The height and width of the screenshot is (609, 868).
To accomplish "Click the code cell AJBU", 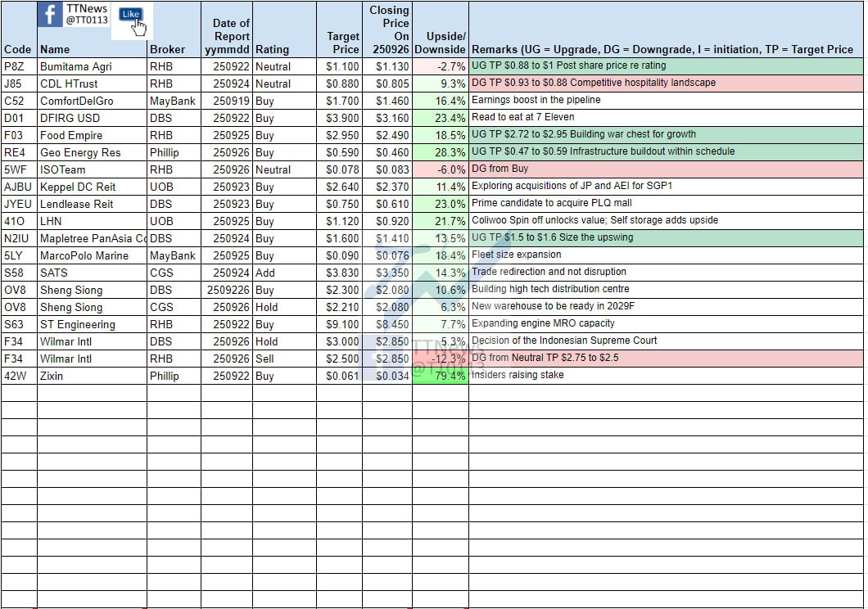I will coord(19,187).
